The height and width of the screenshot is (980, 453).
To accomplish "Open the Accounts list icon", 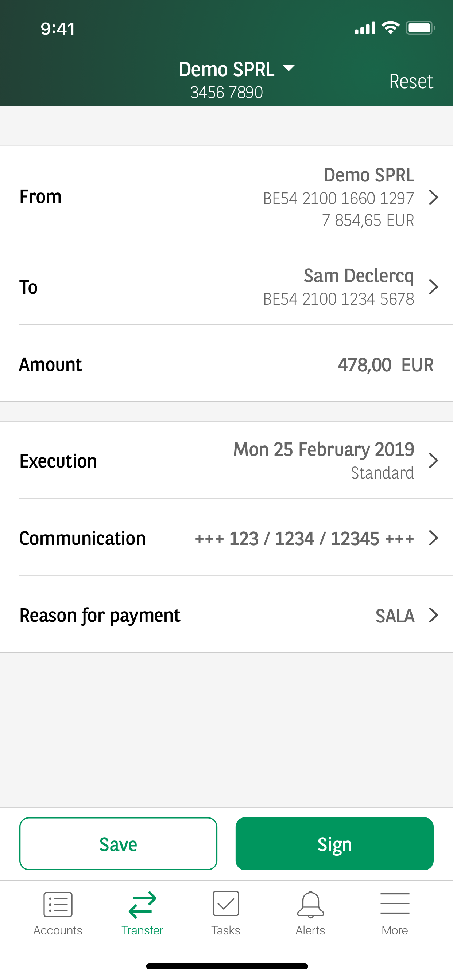I will [x=58, y=904].
